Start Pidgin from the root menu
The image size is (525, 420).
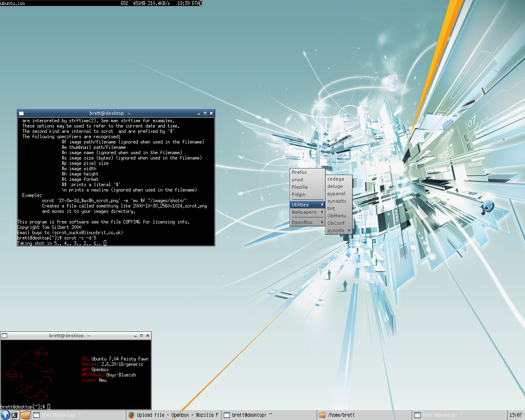[x=307, y=194]
